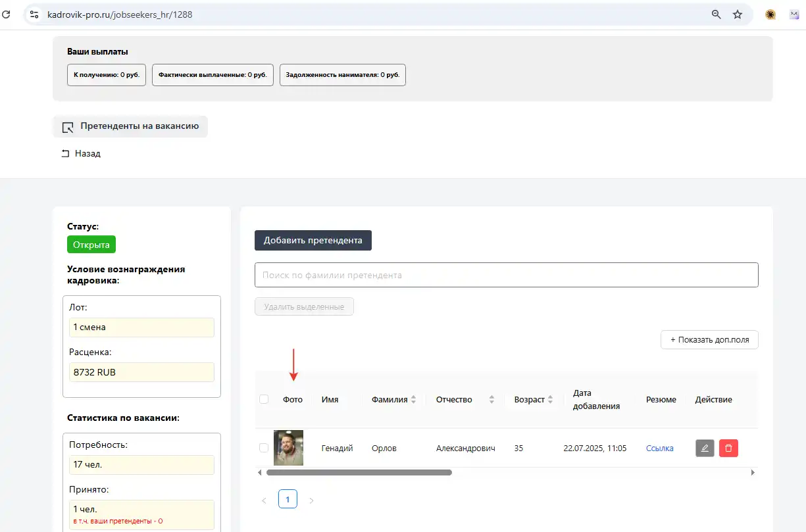806x532 pixels.
Task: Click the horizontal table scrollbar thumb
Action: 359,472
